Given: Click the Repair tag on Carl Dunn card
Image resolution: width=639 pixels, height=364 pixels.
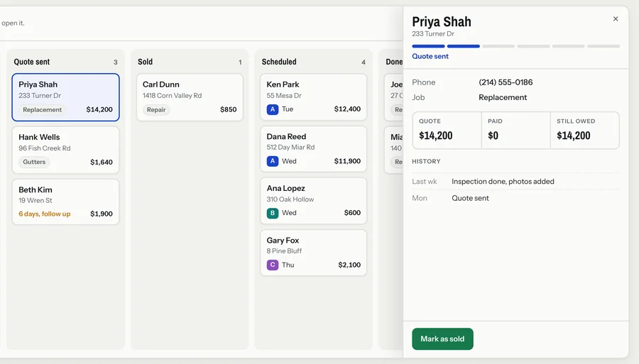Looking at the screenshot, I should pyautogui.click(x=156, y=109).
